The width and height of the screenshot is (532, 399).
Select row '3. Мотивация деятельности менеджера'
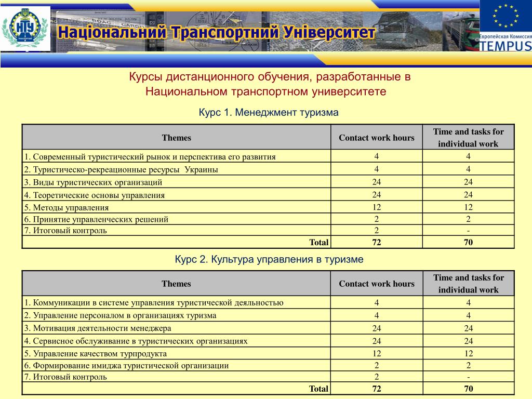268,328
